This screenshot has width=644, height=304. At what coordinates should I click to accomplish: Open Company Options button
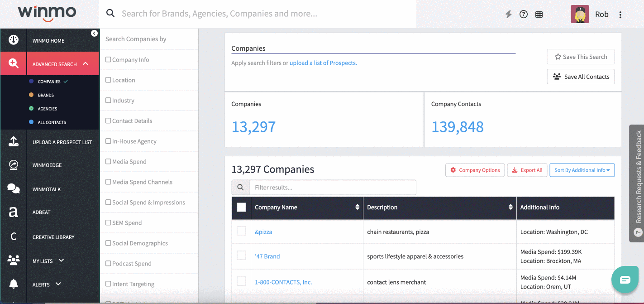475,170
